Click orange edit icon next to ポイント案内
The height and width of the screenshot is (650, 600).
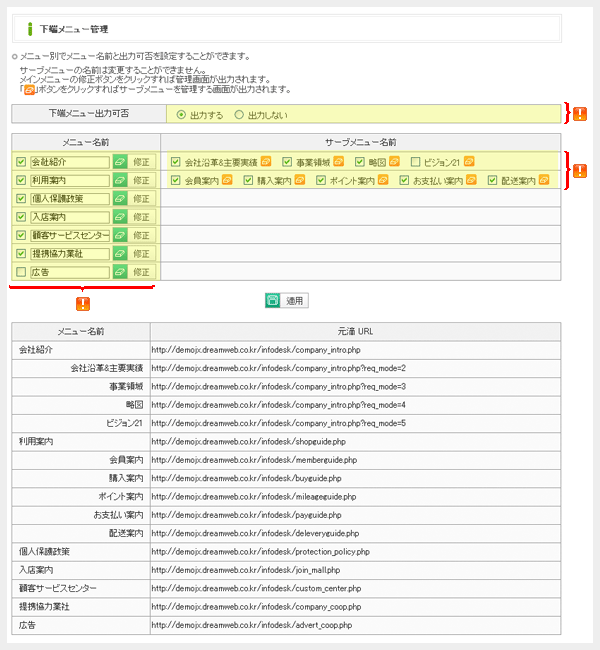pos(383,180)
